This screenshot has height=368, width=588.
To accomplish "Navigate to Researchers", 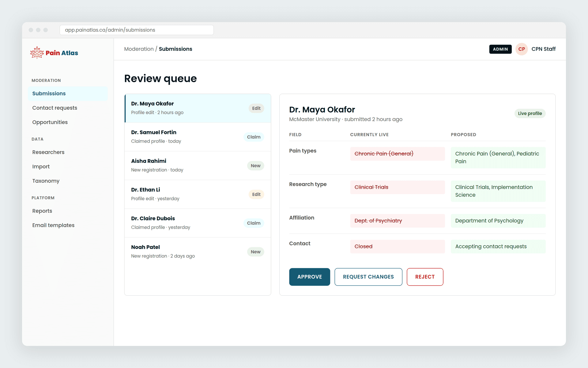I will point(68,152).
